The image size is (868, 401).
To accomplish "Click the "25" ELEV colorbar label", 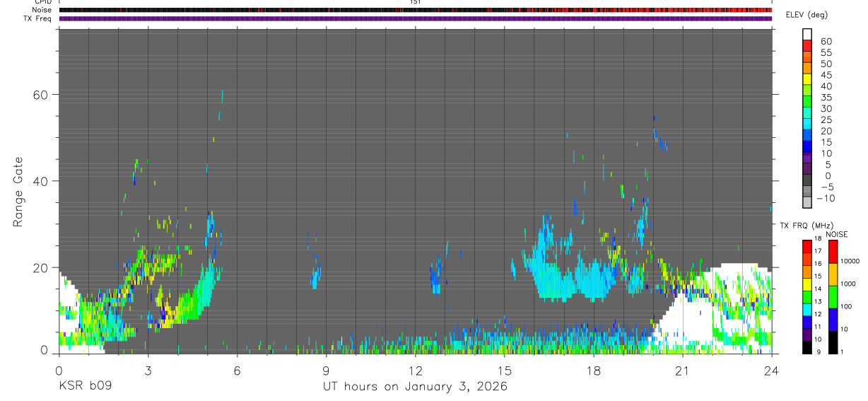I will [826, 120].
